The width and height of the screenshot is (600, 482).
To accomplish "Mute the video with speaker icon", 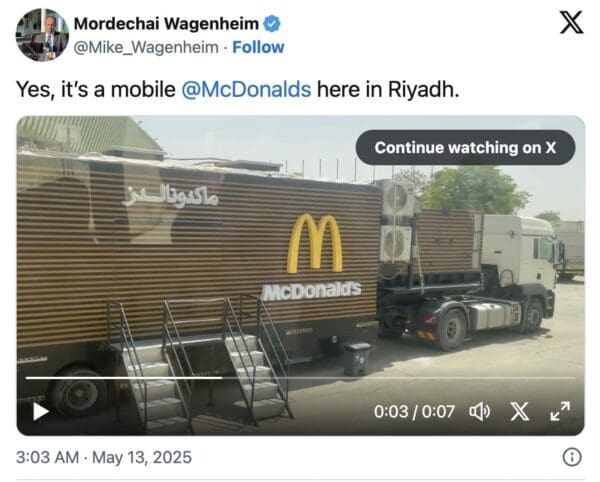I will [x=479, y=412].
